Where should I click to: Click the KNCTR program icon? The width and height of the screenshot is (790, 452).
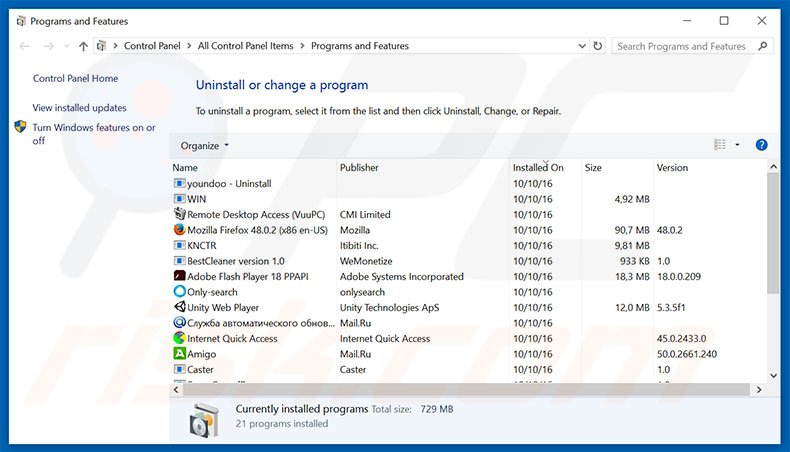pyautogui.click(x=179, y=245)
